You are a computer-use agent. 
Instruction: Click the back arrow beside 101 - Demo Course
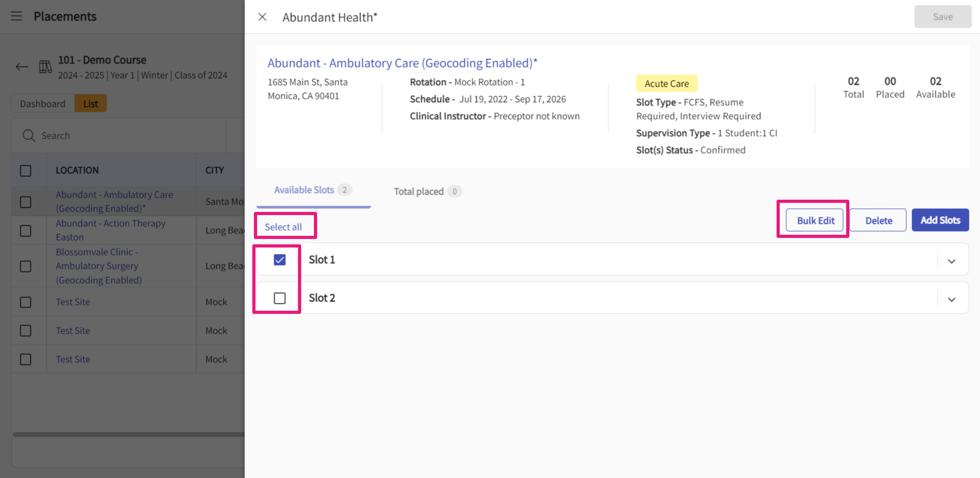22,67
